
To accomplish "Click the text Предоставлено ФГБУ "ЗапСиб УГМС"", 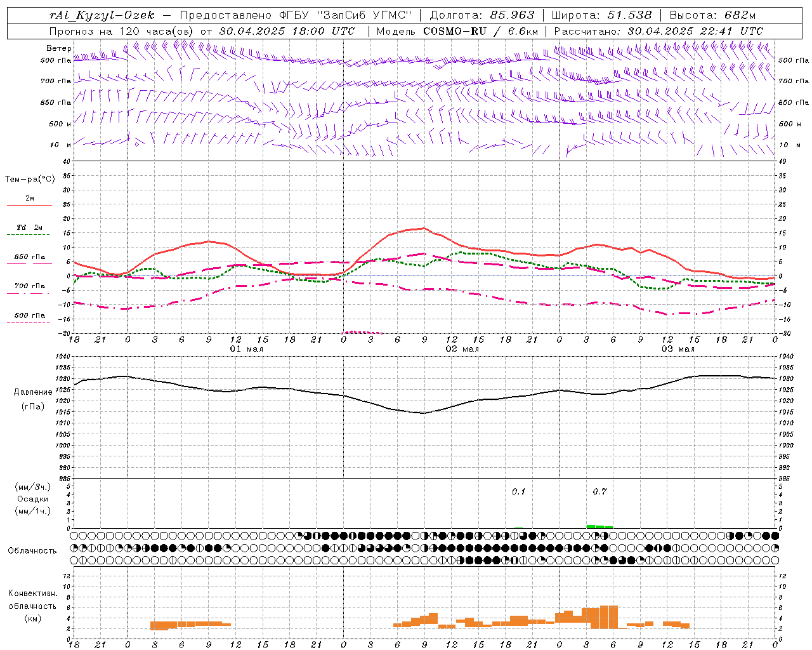I will coord(297,15).
